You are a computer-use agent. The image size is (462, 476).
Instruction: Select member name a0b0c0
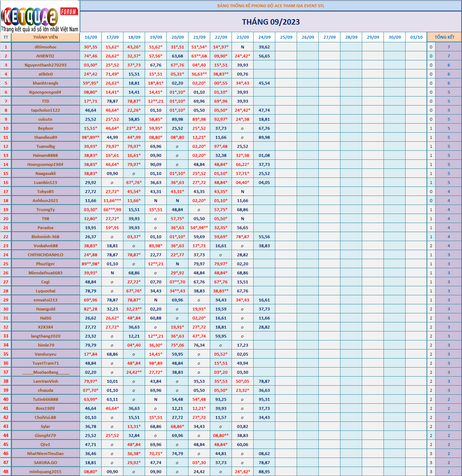tap(46, 74)
